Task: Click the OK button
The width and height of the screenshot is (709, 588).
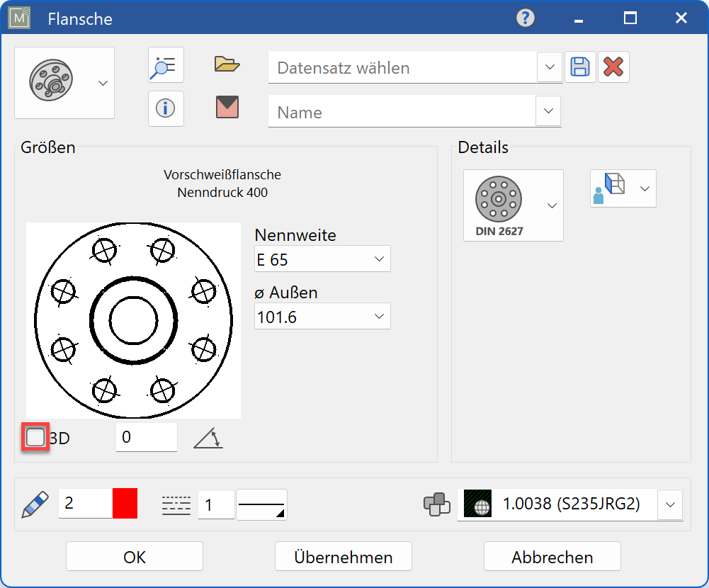Action: pyautogui.click(x=135, y=557)
